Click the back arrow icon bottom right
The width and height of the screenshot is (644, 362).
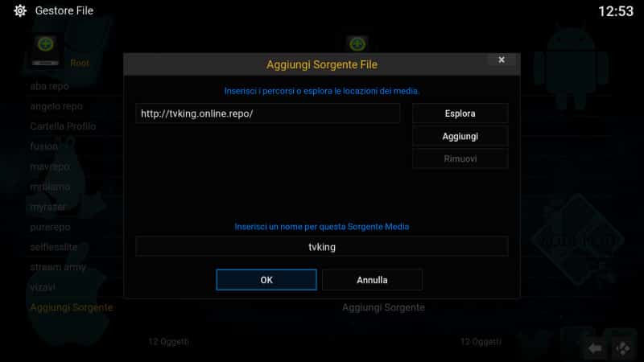pos(595,348)
